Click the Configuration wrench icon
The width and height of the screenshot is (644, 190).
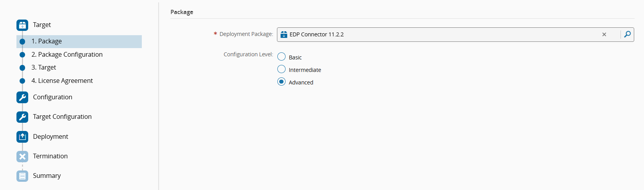pyautogui.click(x=22, y=97)
